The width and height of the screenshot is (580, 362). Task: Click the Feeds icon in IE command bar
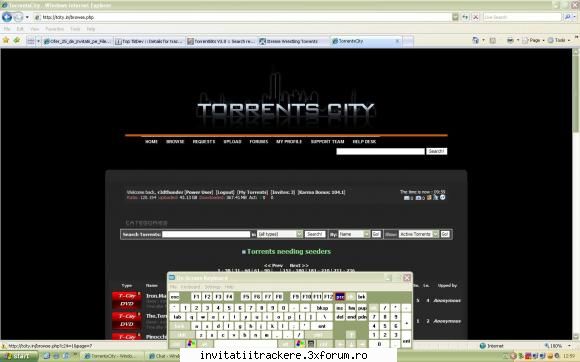tap(493, 40)
